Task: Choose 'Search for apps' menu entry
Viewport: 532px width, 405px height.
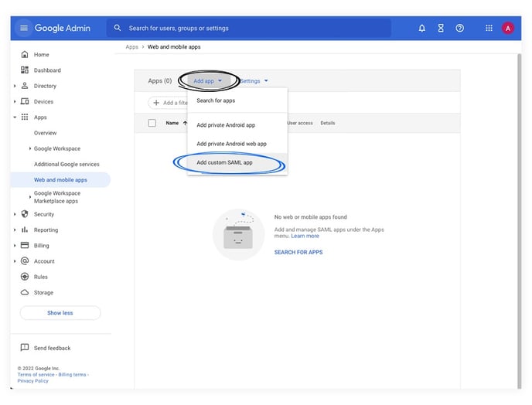Action: click(237, 100)
